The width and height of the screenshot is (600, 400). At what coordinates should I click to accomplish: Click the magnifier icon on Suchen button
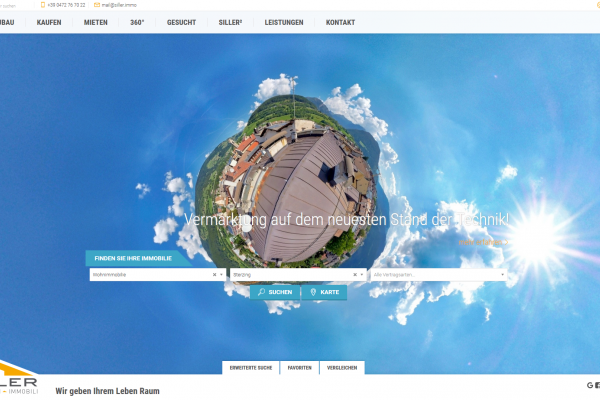[x=261, y=292]
